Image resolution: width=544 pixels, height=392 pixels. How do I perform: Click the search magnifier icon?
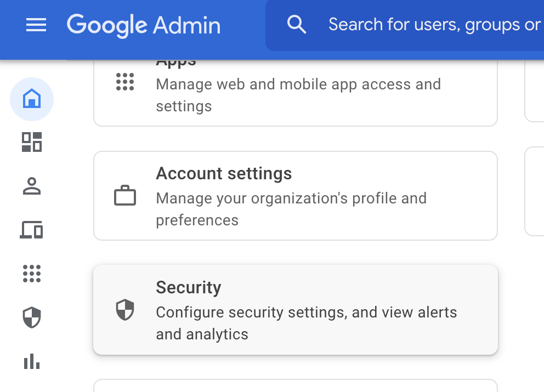click(297, 25)
